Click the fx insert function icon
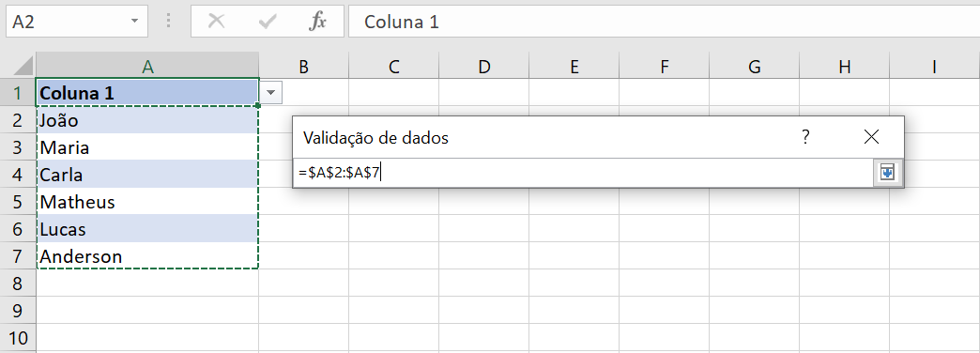The height and width of the screenshot is (353, 980). click(x=318, y=22)
